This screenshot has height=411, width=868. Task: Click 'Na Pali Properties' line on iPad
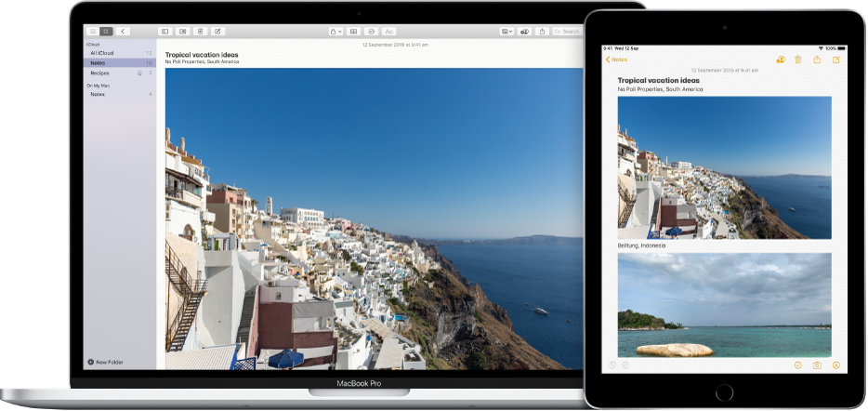pyautogui.click(x=661, y=89)
